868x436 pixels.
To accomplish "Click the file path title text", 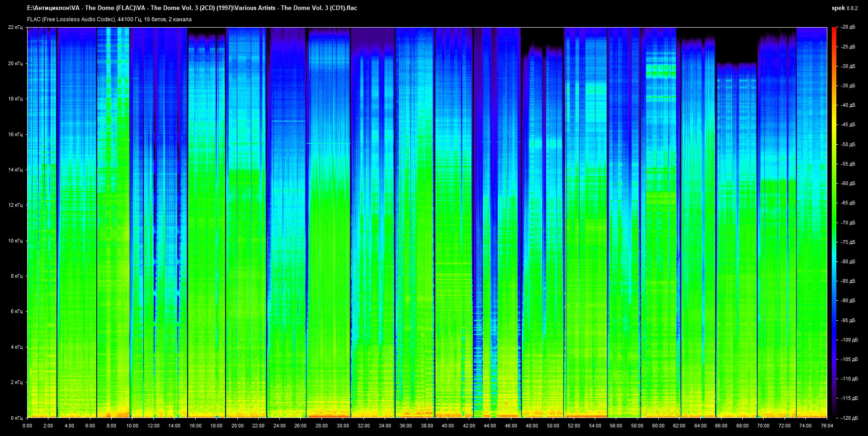I will click(x=192, y=8).
